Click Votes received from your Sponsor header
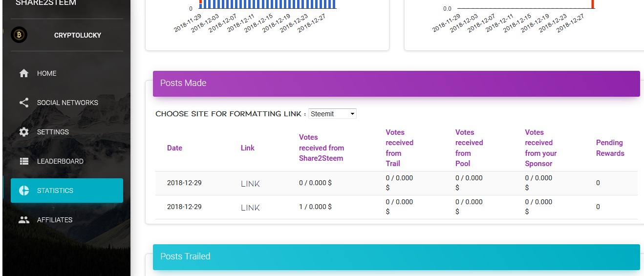This screenshot has width=644, height=276. pyautogui.click(x=541, y=148)
